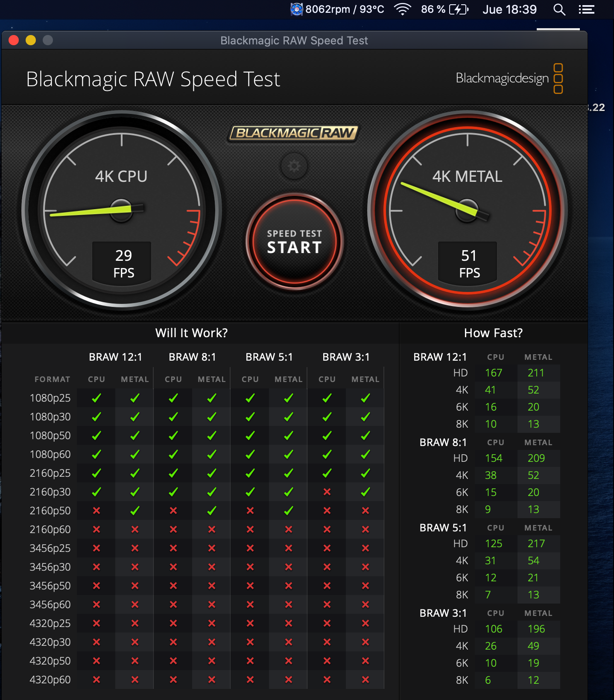Viewport: 614px width, 700px height.
Task: Click the green check for 2160p50 BRAW 8:1 METAL
Action: 212,510
